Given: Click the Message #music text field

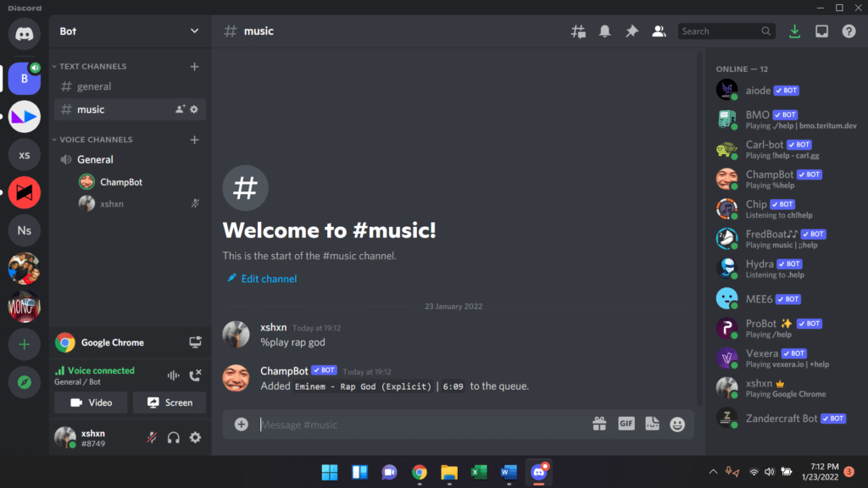Looking at the screenshot, I should tap(381, 424).
